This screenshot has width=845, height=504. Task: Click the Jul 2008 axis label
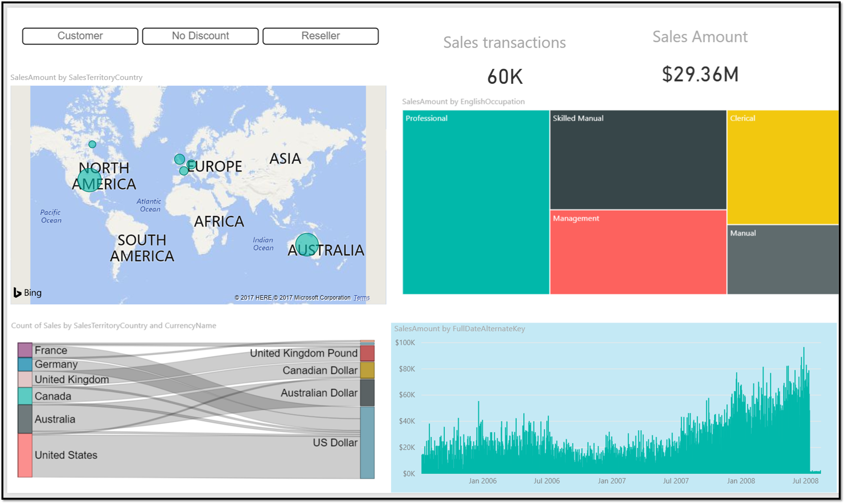805,481
